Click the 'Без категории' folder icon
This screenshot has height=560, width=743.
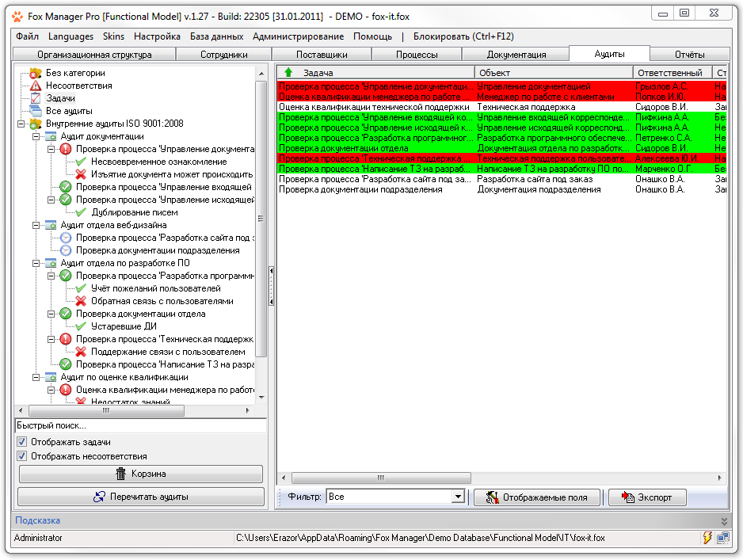36,73
